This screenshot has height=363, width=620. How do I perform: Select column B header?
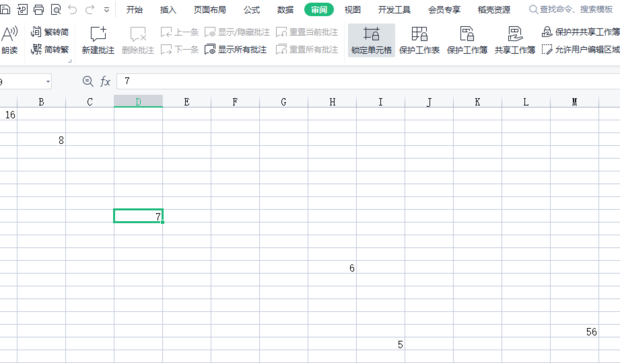click(x=41, y=102)
